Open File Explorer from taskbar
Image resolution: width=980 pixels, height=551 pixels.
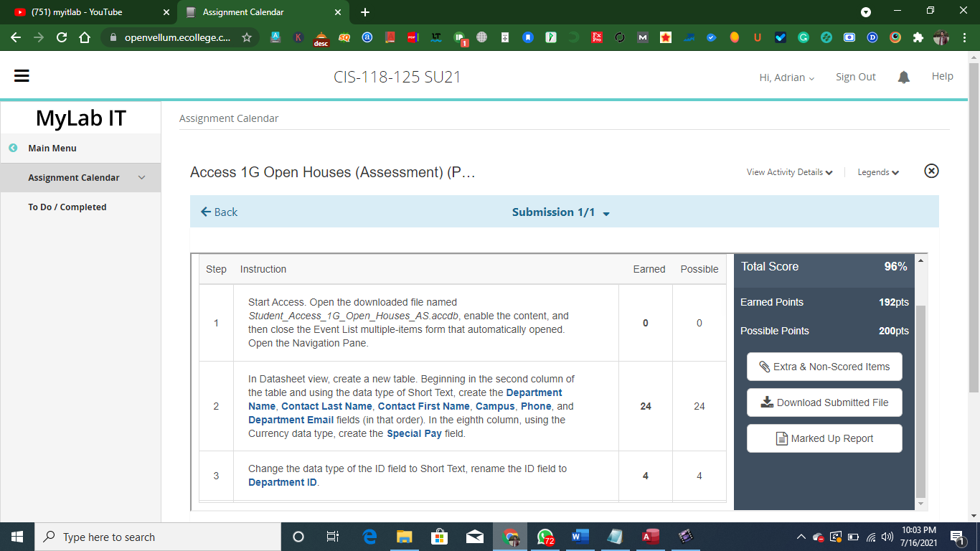405,537
